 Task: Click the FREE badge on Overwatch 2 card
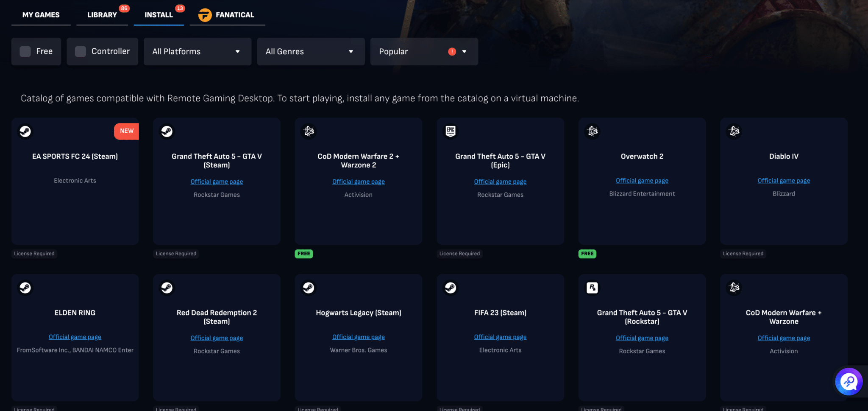coord(587,254)
